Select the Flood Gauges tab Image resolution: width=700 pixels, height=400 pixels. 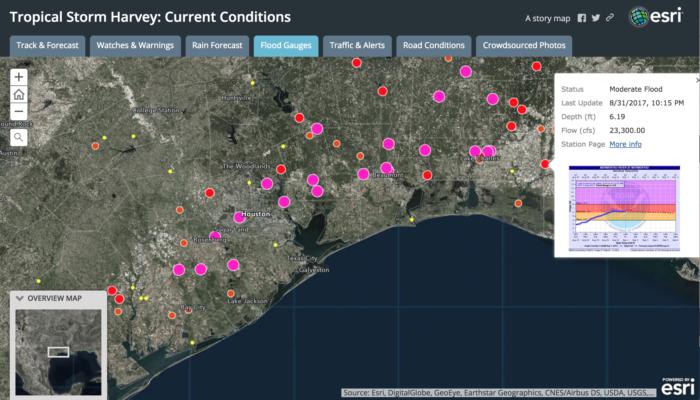[286, 46]
